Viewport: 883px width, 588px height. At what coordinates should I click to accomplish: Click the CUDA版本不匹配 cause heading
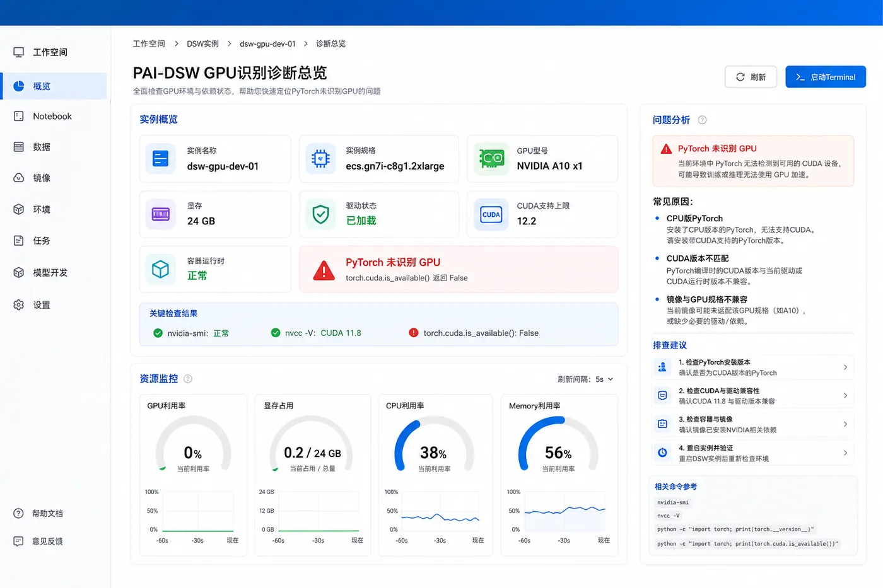click(698, 258)
